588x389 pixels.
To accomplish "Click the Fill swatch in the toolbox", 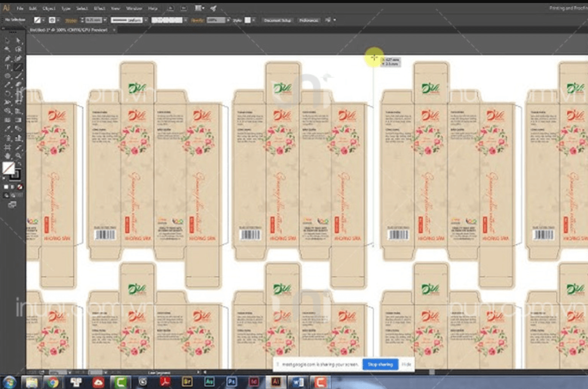I will click(x=8, y=168).
